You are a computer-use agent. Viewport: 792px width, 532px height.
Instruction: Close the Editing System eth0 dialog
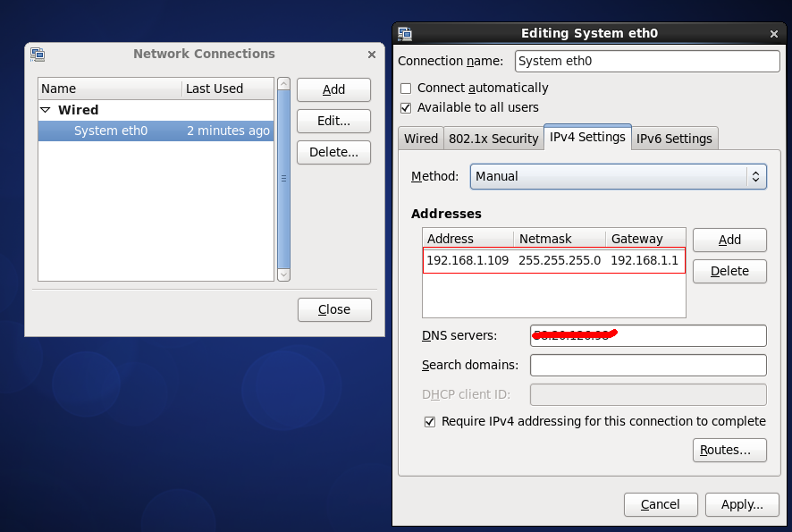coord(774,34)
